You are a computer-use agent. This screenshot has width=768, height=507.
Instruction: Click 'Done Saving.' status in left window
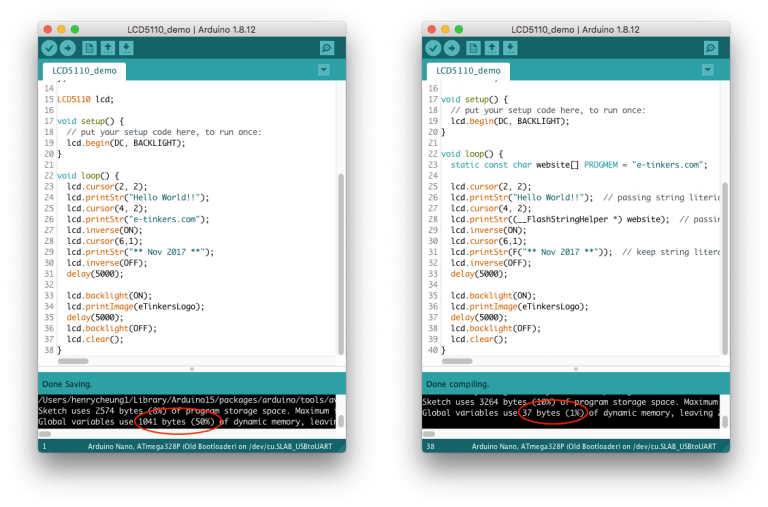pyautogui.click(x=67, y=384)
